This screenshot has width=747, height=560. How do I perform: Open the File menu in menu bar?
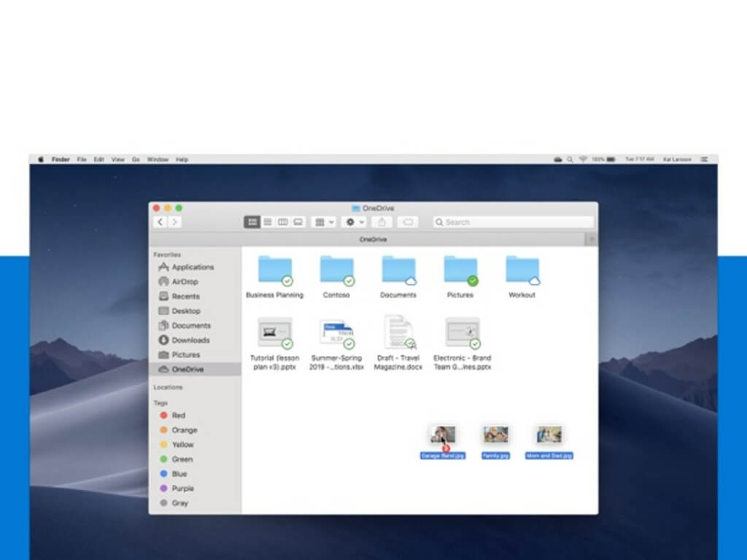click(82, 159)
